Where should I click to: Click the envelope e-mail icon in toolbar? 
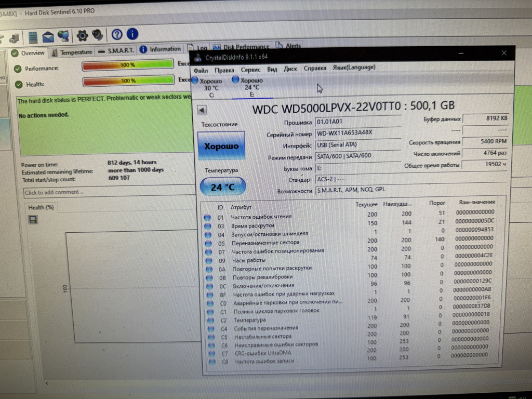(48, 36)
